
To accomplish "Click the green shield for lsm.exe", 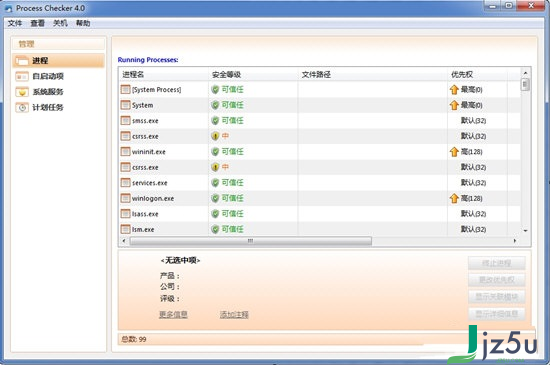I will (215, 229).
